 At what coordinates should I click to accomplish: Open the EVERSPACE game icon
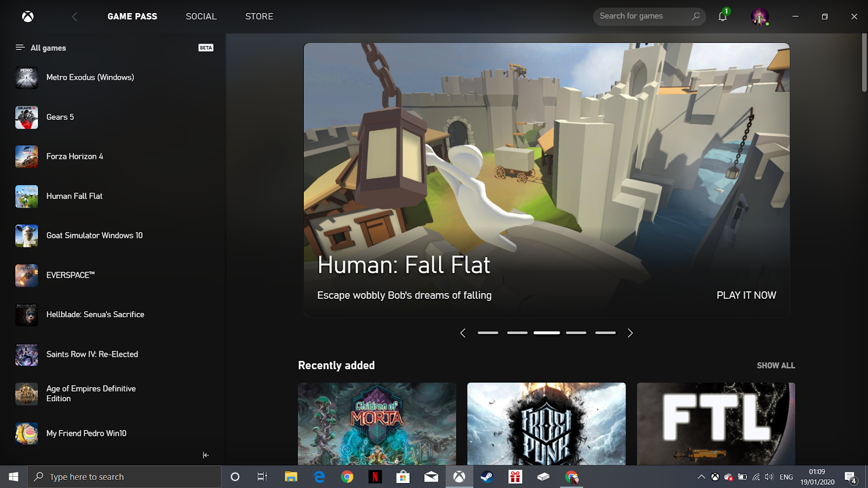[27, 275]
